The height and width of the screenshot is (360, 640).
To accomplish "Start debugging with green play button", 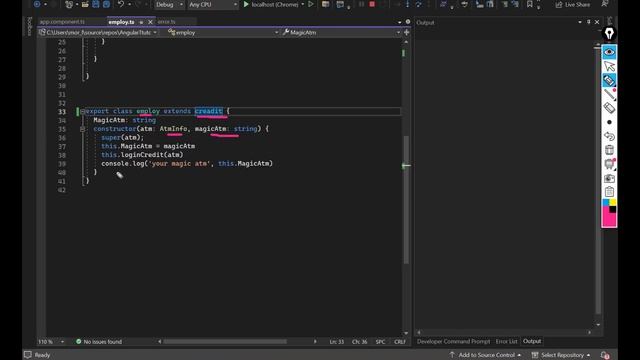I will pos(246,4).
